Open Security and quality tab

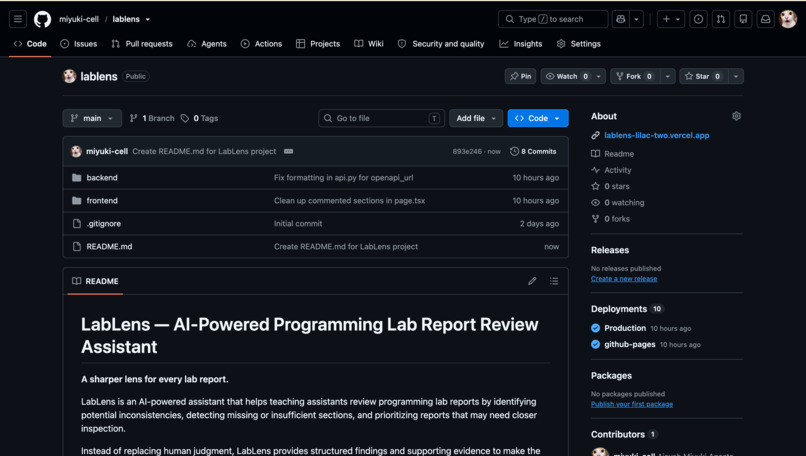pyautogui.click(x=441, y=44)
